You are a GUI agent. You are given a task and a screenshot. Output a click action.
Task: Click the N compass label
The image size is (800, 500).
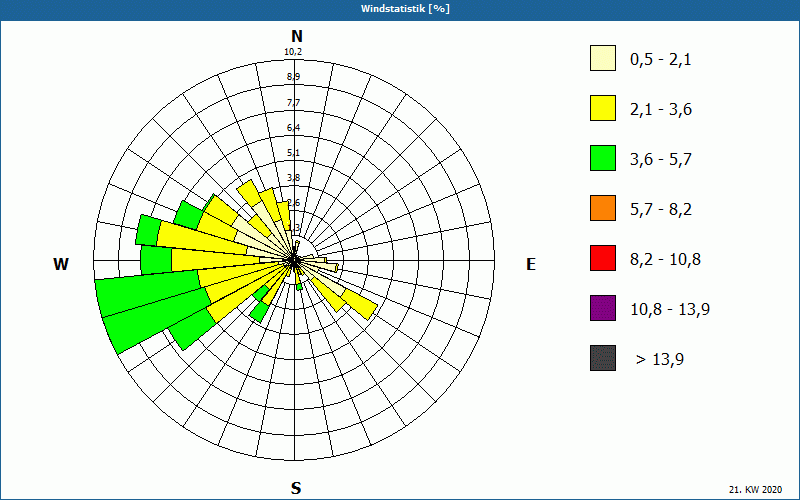click(x=296, y=36)
